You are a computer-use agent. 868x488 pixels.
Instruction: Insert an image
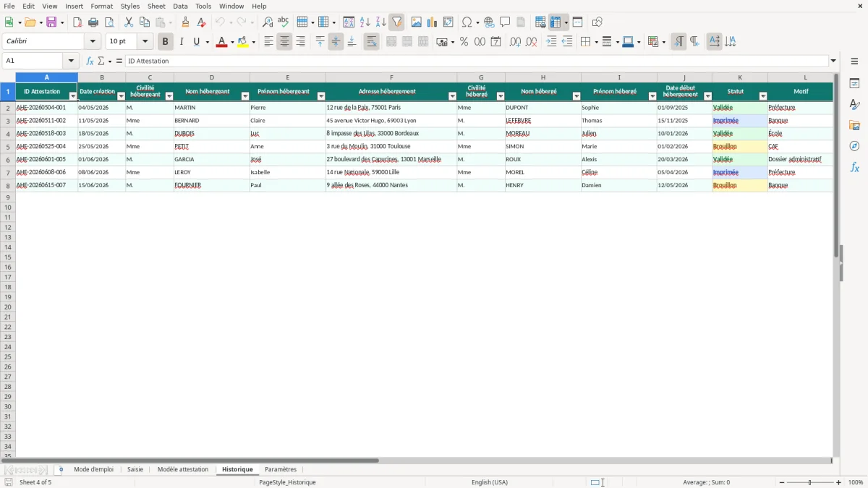417,22
